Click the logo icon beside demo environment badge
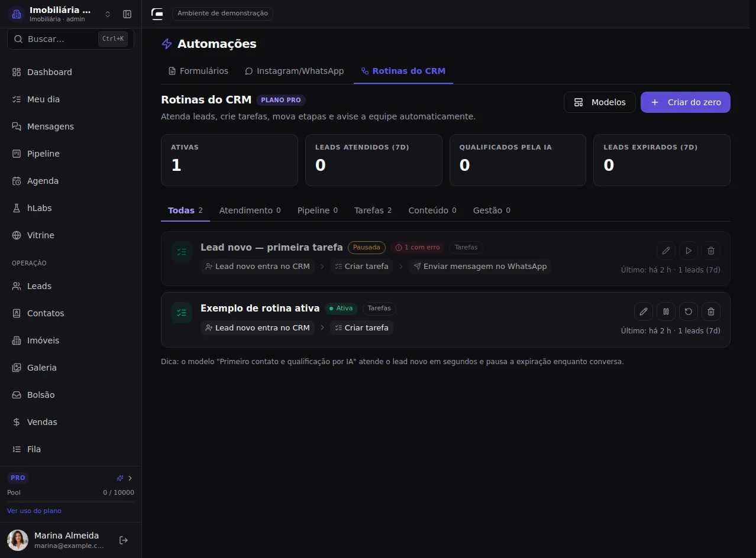Image resolution: width=756 pixels, height=558 pixels. [157, 14]
